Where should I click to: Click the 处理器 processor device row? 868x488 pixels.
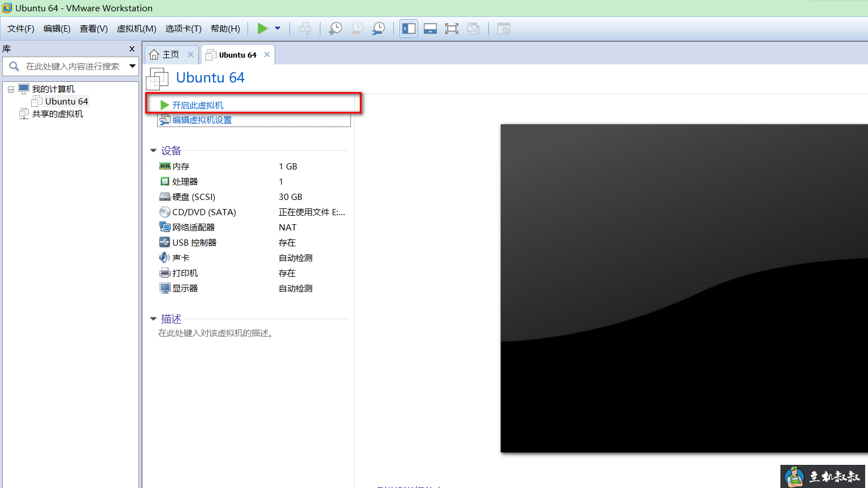[253, 181]
